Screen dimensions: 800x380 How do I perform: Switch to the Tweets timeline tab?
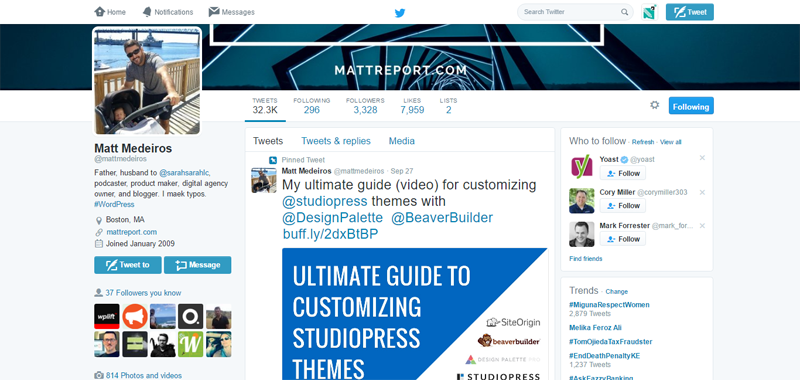tap(268, 141)
